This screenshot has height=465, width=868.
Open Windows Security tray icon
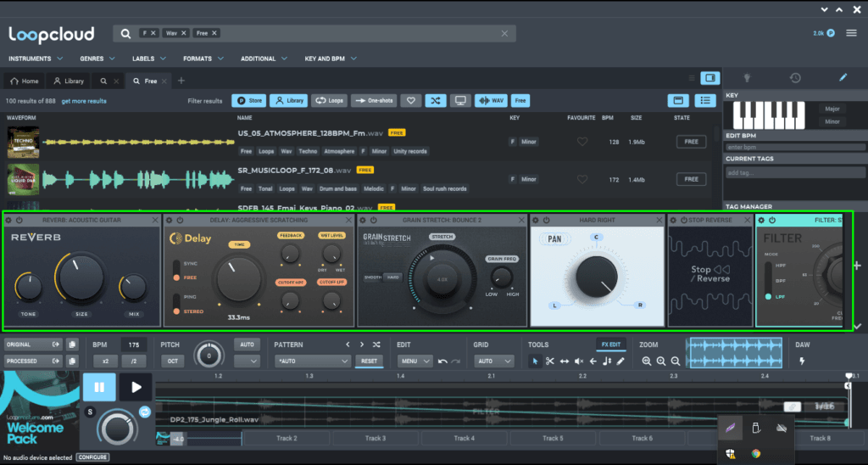pos(731,454)
